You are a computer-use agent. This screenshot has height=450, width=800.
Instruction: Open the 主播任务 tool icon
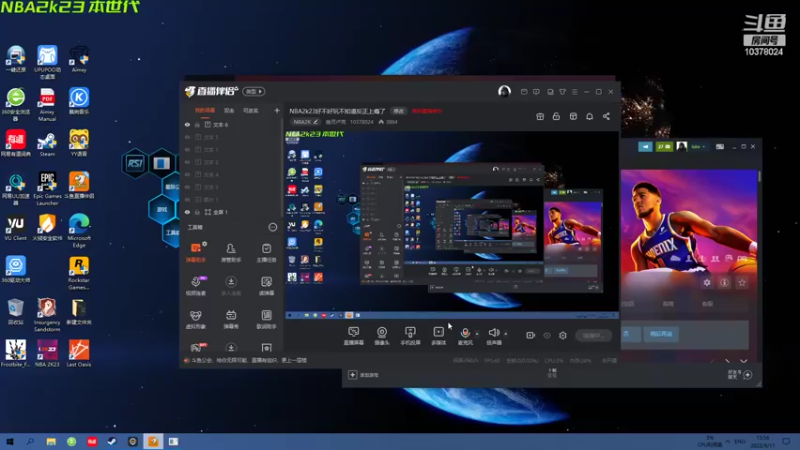point(266,252)
